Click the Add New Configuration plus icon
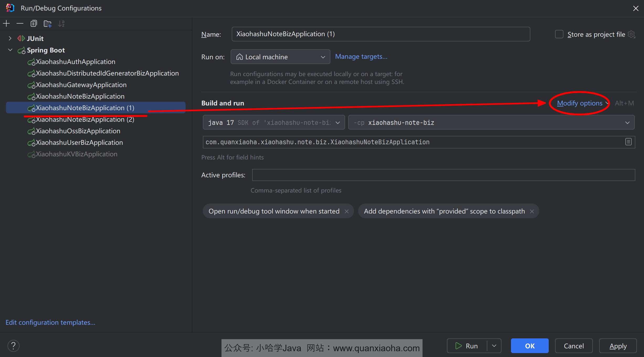The width and height of the screenshot is (644, 357). [x=6, y=24]
